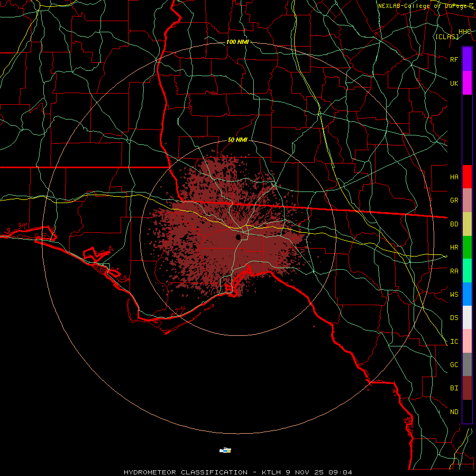Click the "HA" legend label
Image resolution: width=476 pixels, height=476 pixels.
[454, 177]
